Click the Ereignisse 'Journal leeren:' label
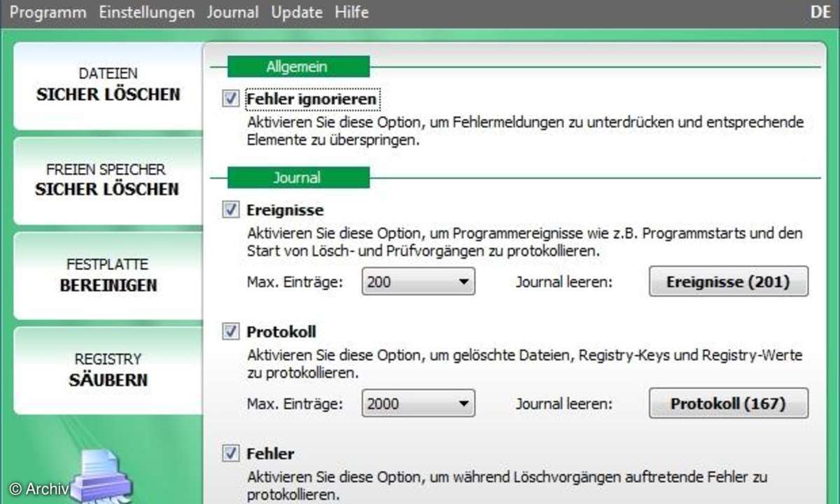This screenshot has height=504, width=840. click(x=564, y=283)
